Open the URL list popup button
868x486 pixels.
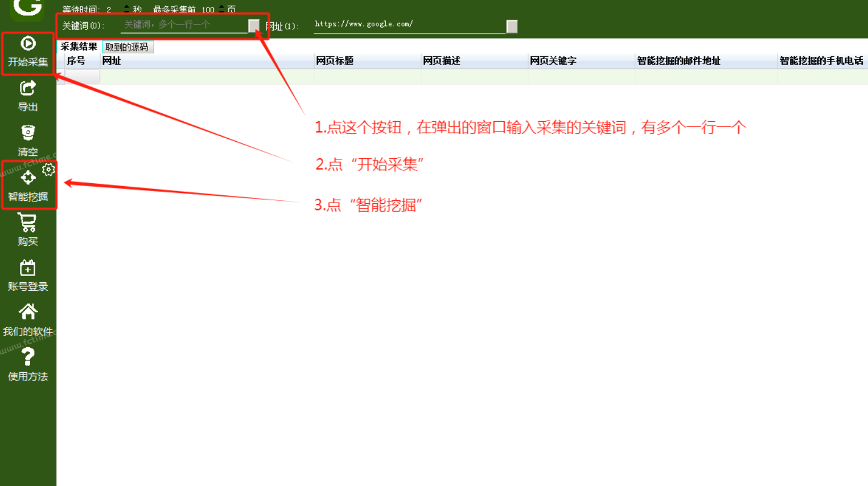click(512, 26)
